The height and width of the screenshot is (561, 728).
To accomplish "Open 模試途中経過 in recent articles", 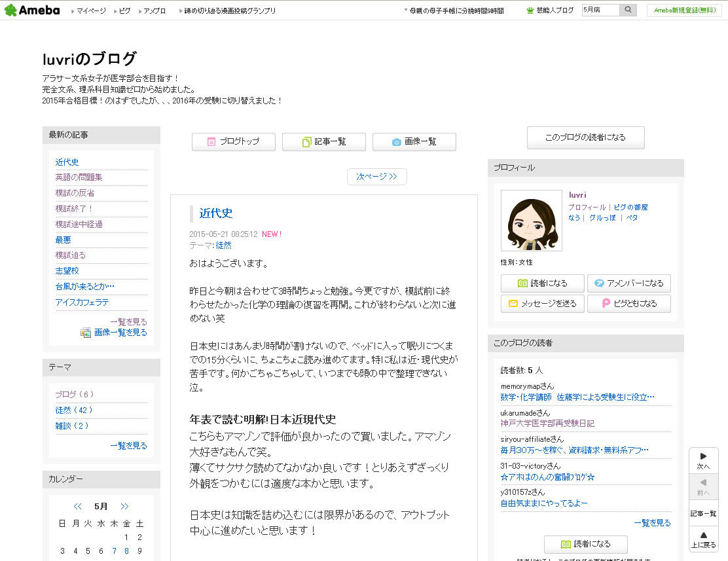I will click(79, 225).
